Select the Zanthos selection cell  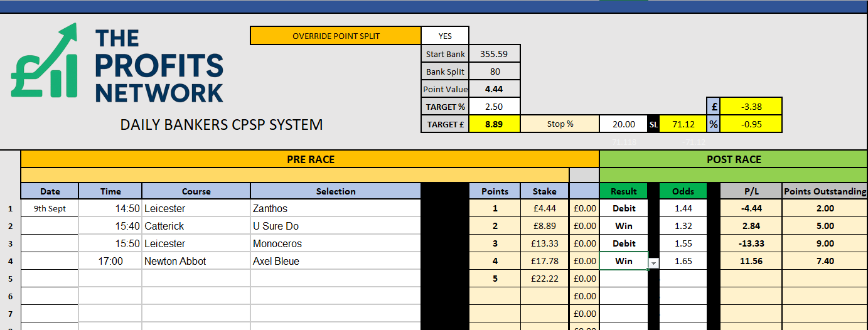[x=335, y=208]
